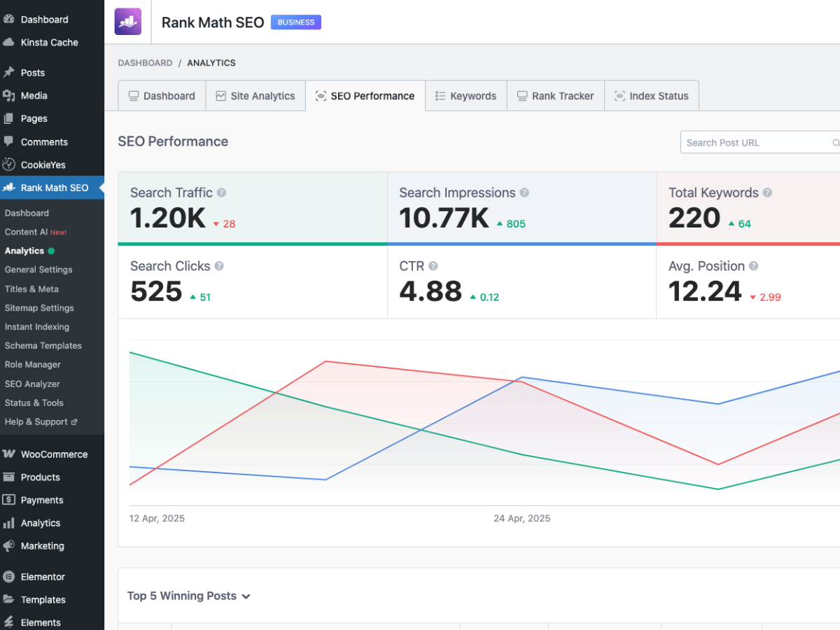Click the external link icon beside Help & Support
The height and width of the screenshot is (630, 840).
click(74, 422)
